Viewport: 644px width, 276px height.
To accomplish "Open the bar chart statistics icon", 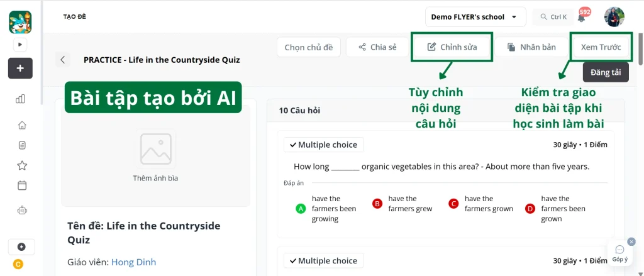I will pos(20,99).
